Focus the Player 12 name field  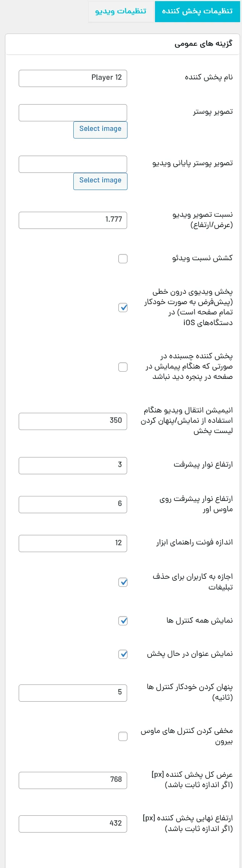pyautogui.click(x=73, y=78)
